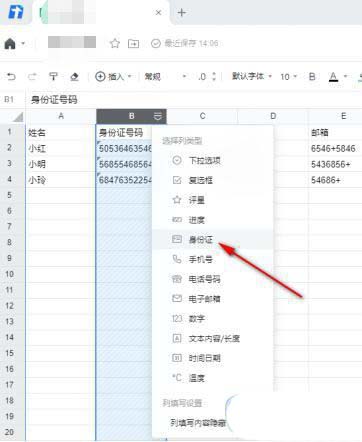Choose 进度 progress column type
362x442 pixels.
pyautogui.click(x=212, y=220)
